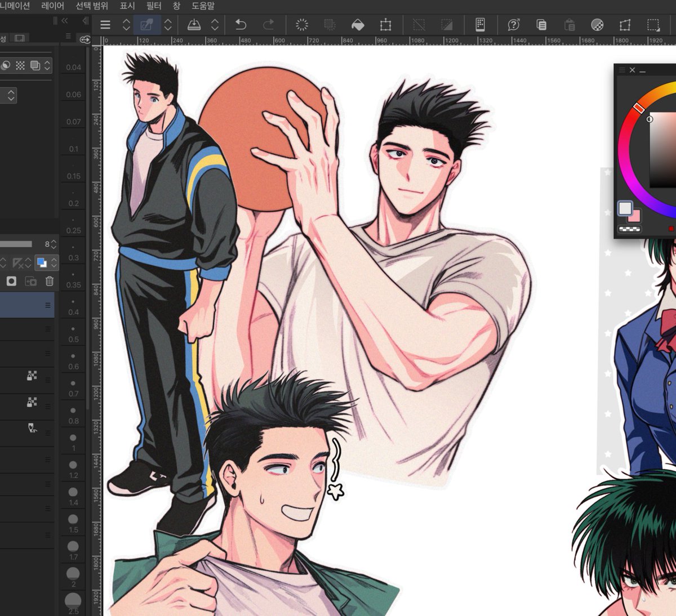Viewport: 676px width, 616px height.
Task: Click the Free transform icon
Action: [x=625, y=25]
